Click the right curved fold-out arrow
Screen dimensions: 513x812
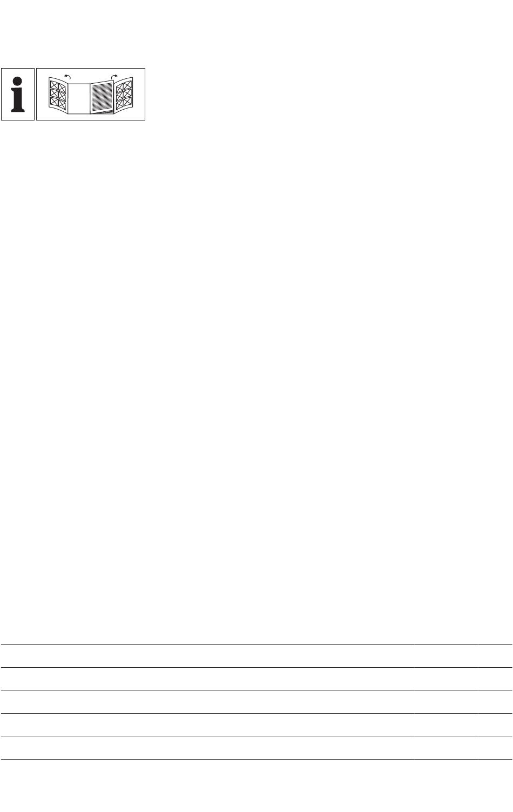tap(114, 77)
